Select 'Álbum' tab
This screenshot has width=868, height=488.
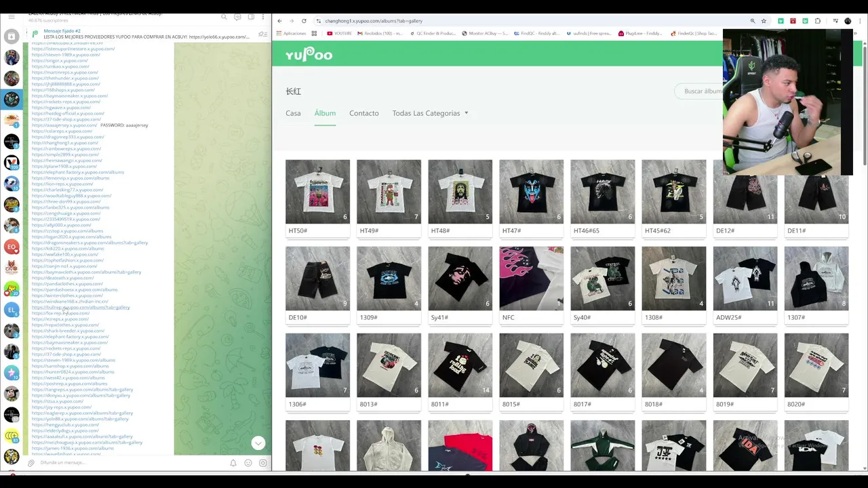coord(325,113)
